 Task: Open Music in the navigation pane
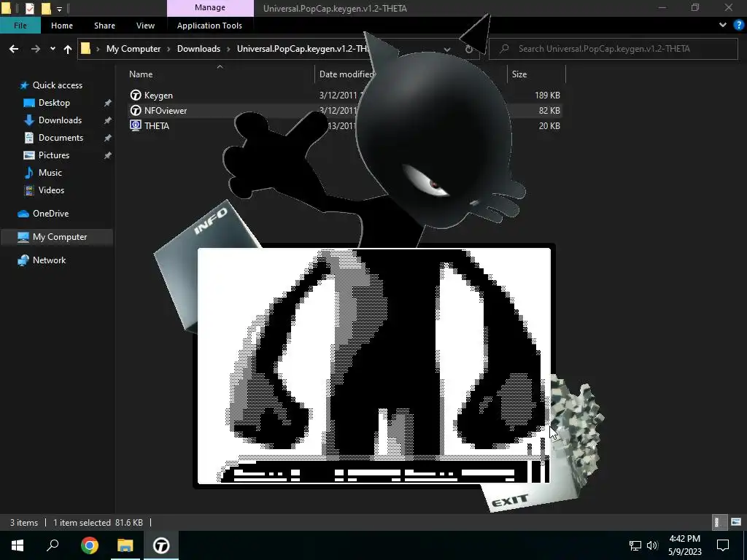50,172
